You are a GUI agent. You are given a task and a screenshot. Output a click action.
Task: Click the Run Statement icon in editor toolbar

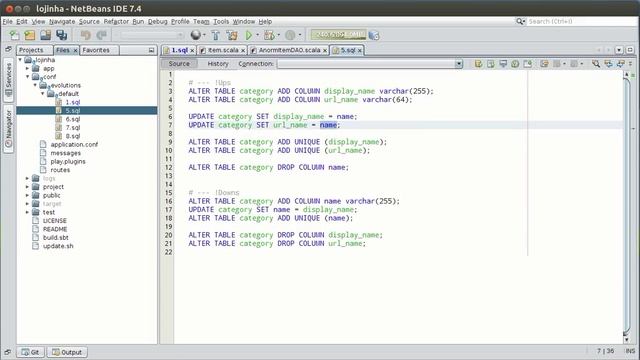pyautogui.click(x=491, y=64)
